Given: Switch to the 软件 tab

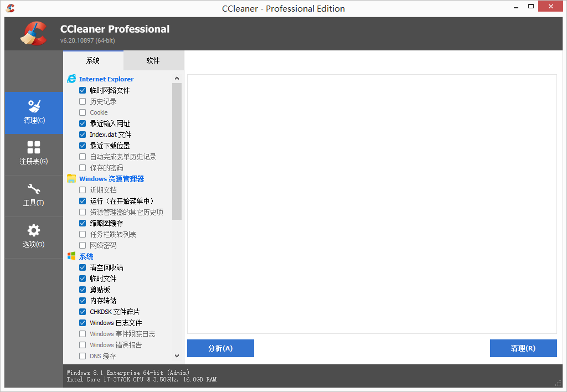Looking at the screenshot, I should coord(153,60).
